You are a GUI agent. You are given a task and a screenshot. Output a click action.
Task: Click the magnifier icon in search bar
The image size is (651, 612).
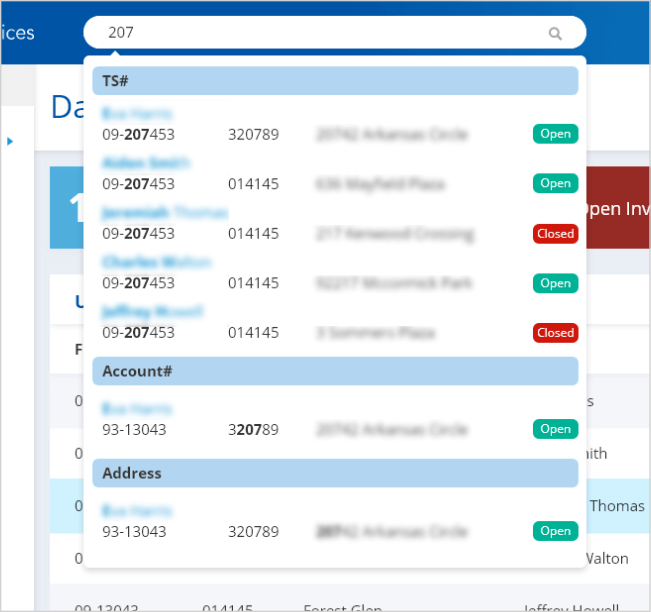click(555, 33)
